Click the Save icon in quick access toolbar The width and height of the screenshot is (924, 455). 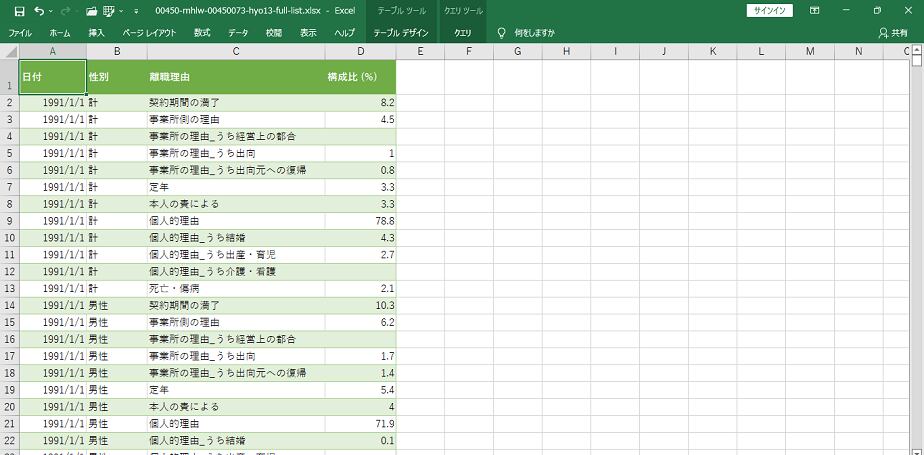pos(18,10)
